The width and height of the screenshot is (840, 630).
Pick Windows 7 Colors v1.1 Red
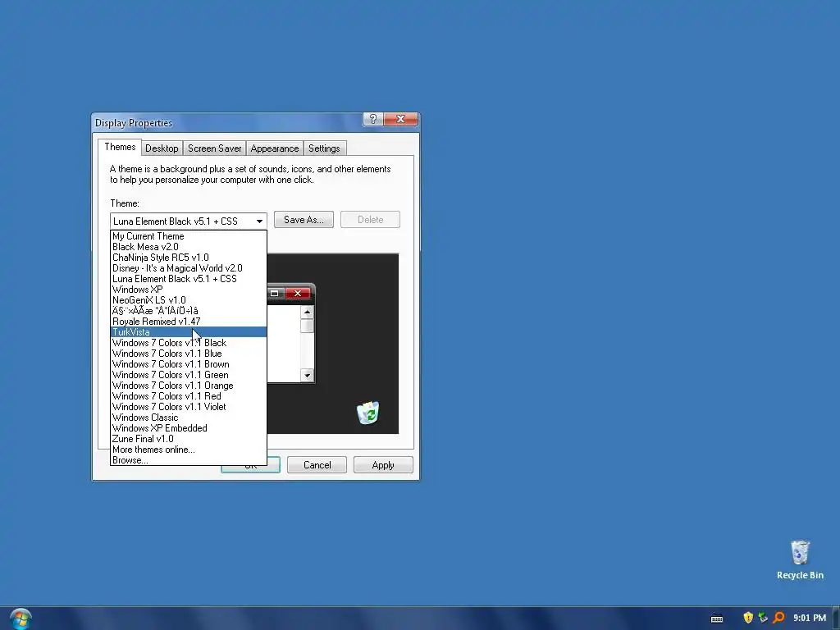(189, 396)
